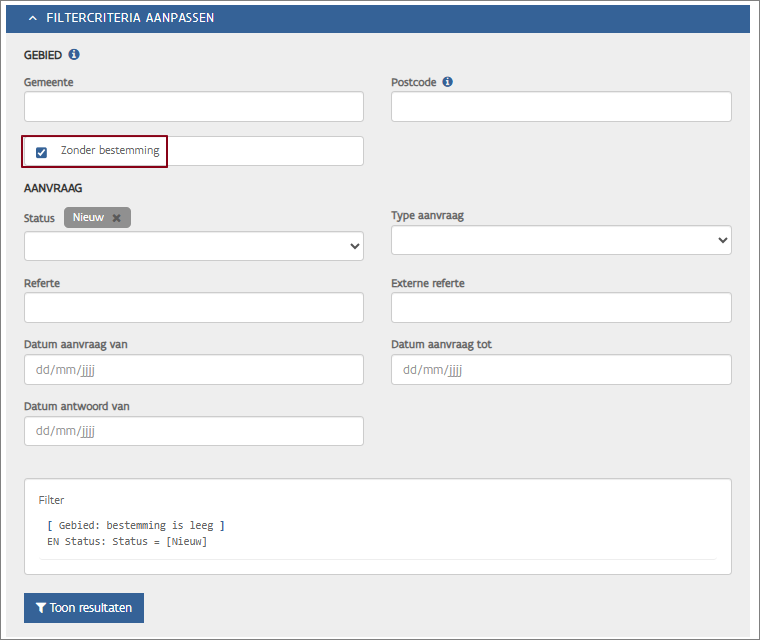Viewport: 760px width, 640px height.
Task: Click the Datum antwoord van date field
Action: [x=193, y=431]
